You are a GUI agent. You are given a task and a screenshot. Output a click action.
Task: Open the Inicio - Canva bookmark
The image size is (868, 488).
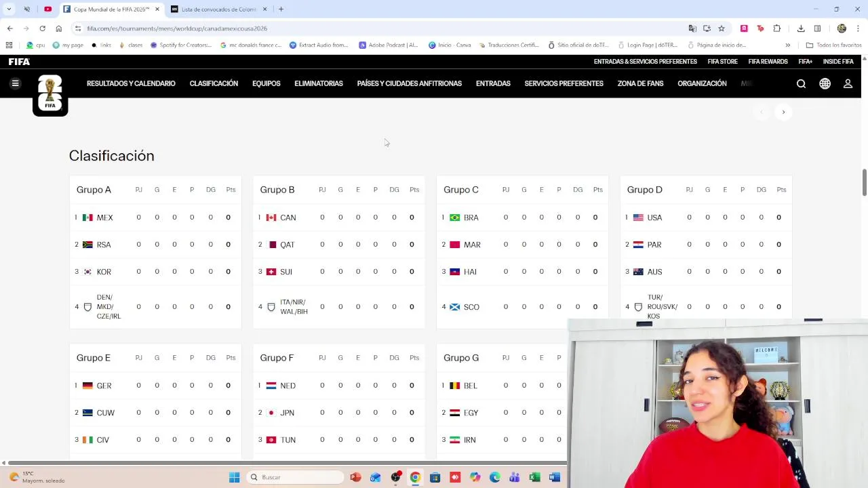tap(450, 45)
